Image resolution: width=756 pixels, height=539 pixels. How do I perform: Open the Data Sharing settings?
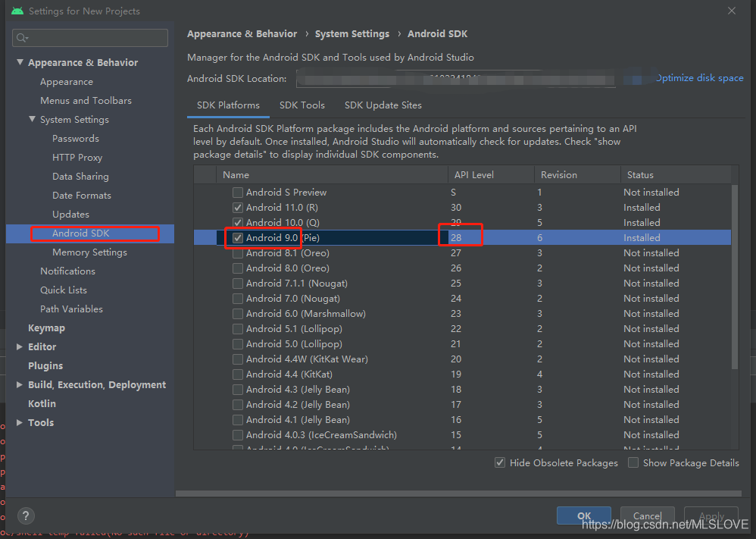pyautogui.click(x=80, y=176)
